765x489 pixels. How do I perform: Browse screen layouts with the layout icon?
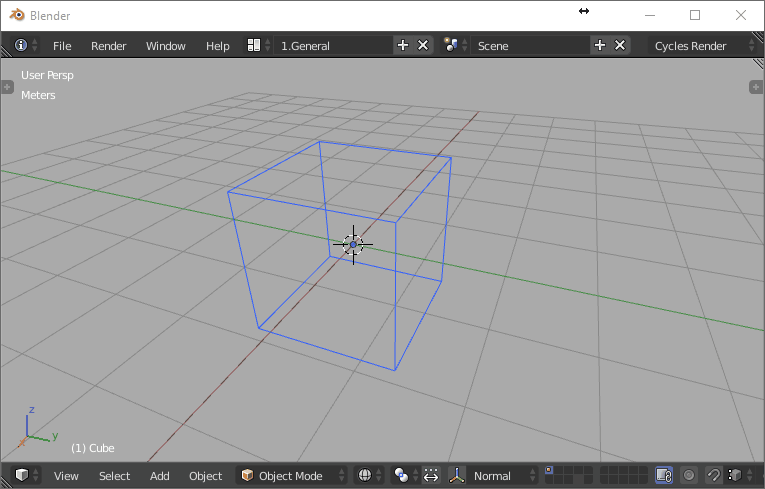coord(258,45)
